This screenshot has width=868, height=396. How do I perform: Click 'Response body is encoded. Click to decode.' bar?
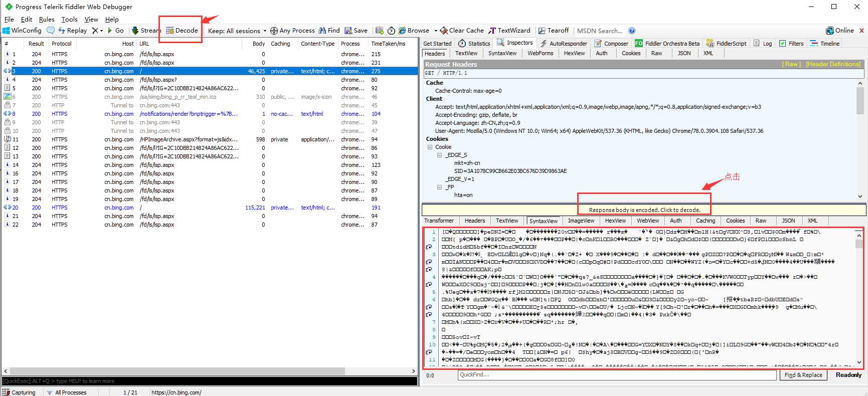(644, 210)
